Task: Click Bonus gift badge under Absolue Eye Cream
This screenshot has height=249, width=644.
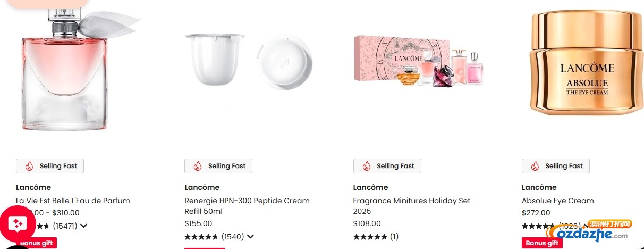Action: click(541, 243)
